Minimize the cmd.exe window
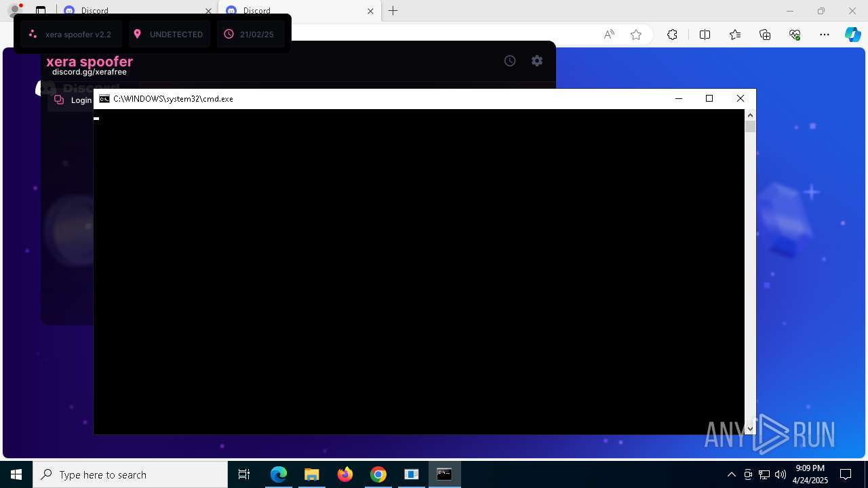Viewport: 868px width, 488px height. pos(678,99)
